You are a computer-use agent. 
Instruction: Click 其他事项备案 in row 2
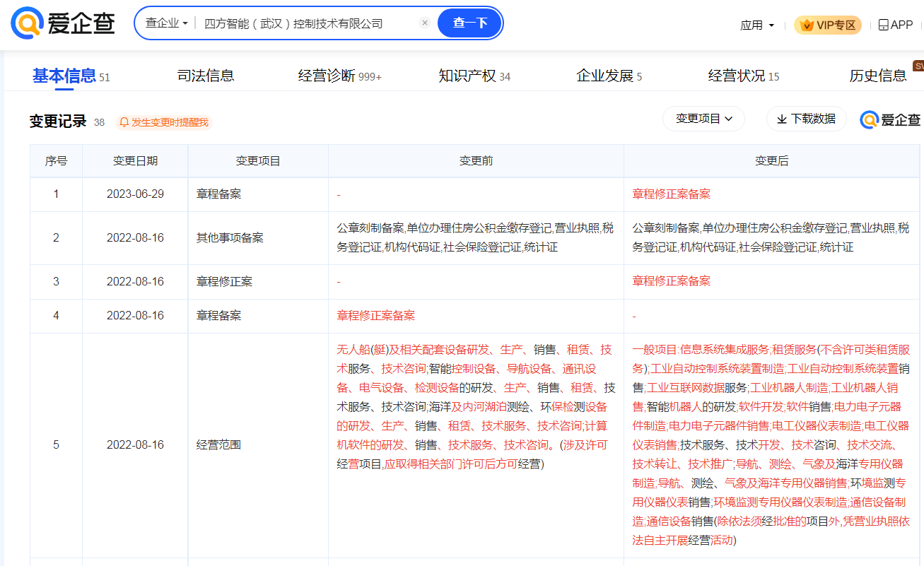coord(230,237)
